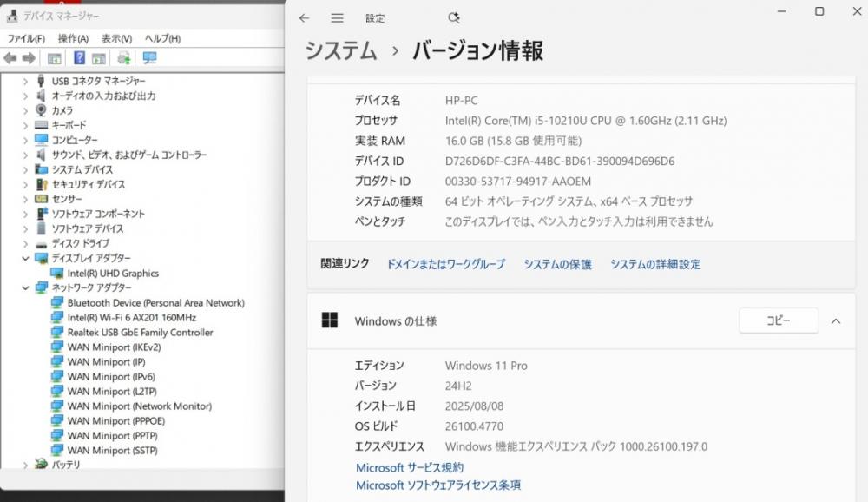Click the Forward arrow in Device Manager toolbar
The width and height of the screenshot is (868, 502).
click(29, 57)
